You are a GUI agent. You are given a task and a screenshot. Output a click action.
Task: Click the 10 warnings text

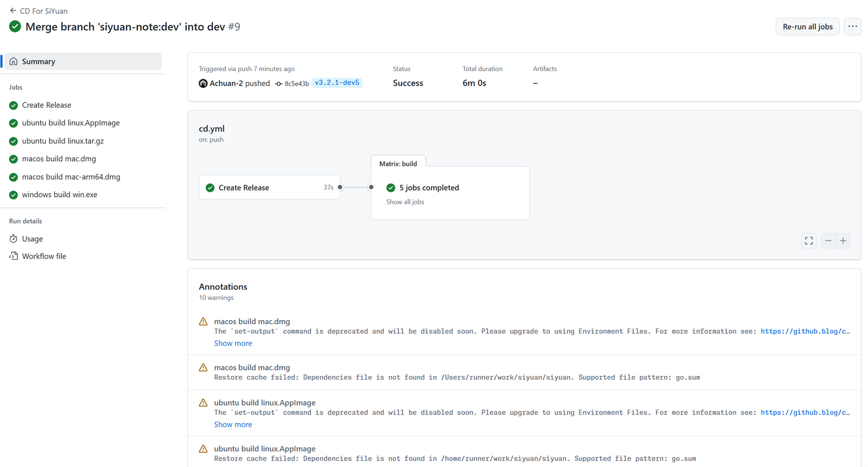pos(216,298)
